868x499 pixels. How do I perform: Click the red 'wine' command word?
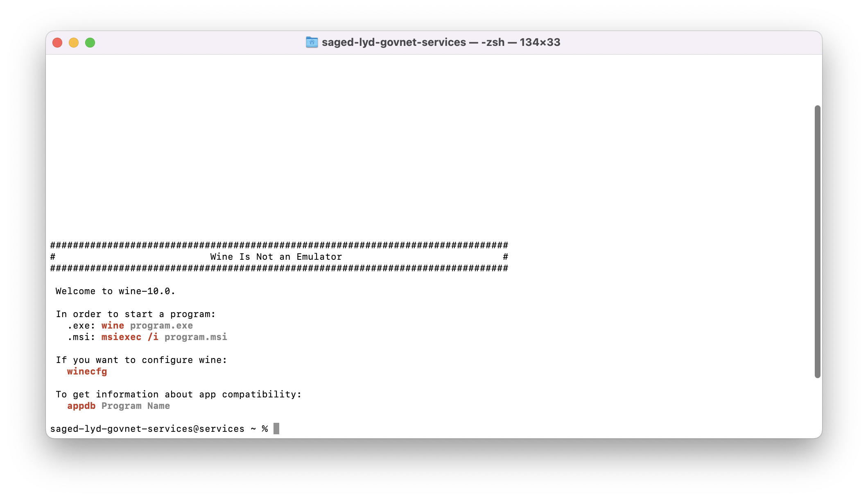(113, 326)
